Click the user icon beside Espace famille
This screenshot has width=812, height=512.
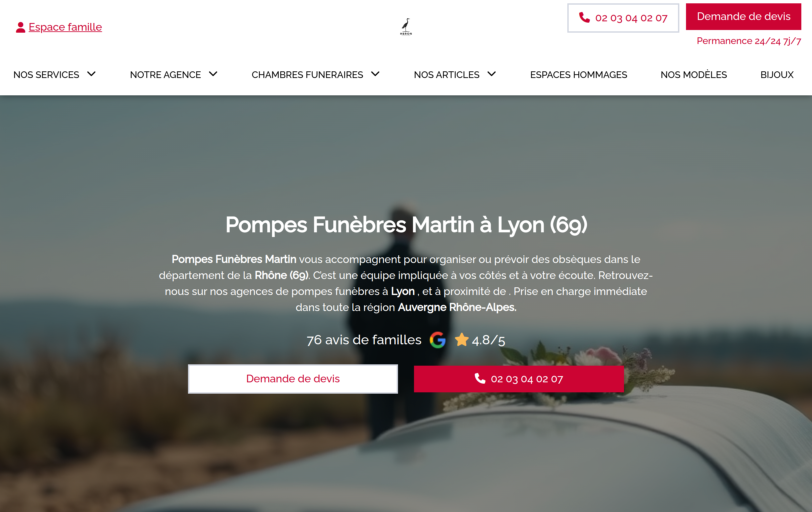[21, 27]
